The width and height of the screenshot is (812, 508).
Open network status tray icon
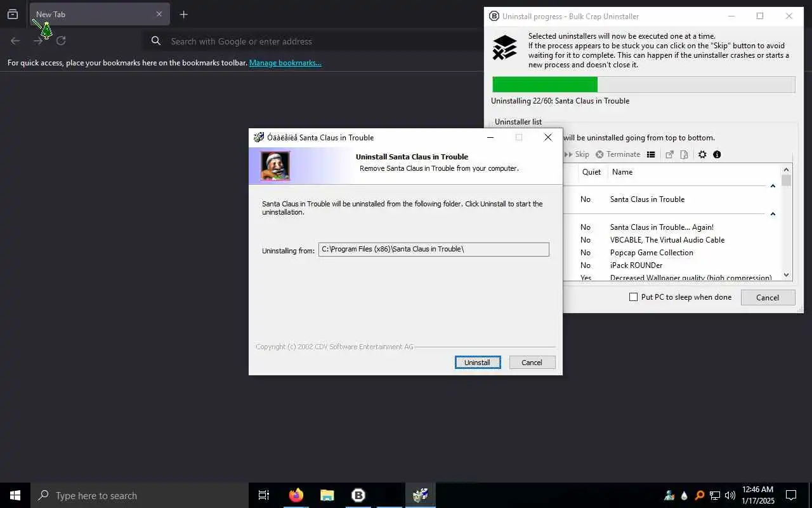coord(715,495)
